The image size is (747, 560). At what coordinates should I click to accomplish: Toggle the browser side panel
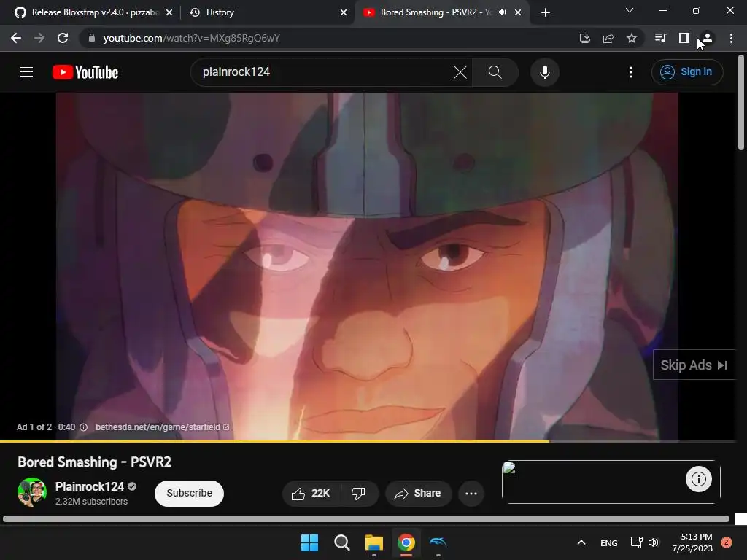684,38
